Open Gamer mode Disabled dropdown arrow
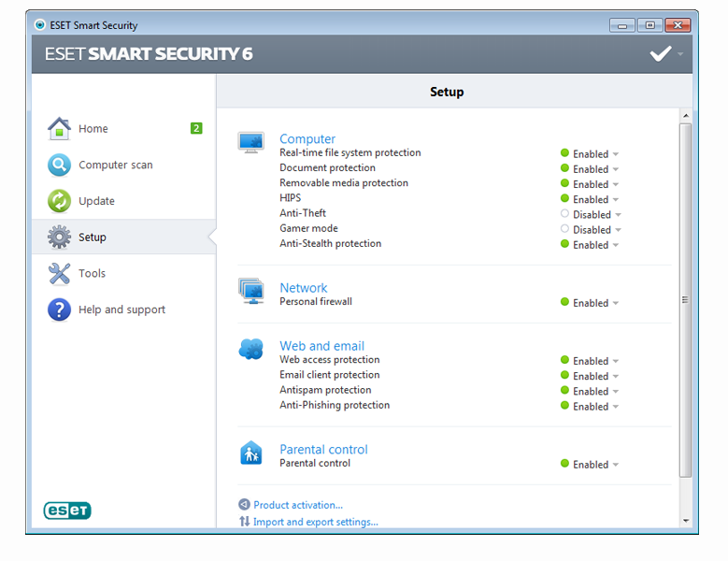 (x=619, y=230)
